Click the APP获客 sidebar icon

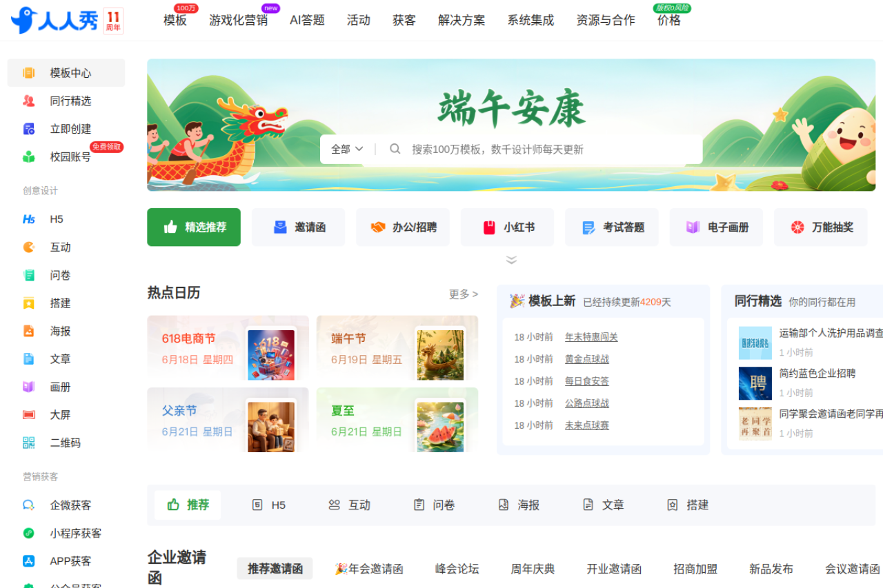(x=28, y=561)
